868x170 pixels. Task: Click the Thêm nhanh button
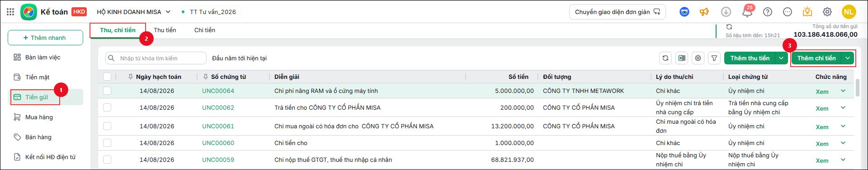[45, 38]
